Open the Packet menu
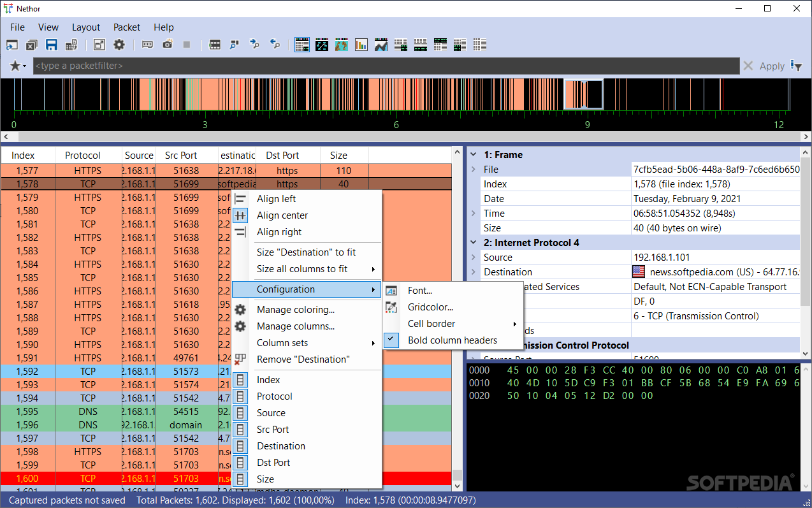 coord(127,27)
